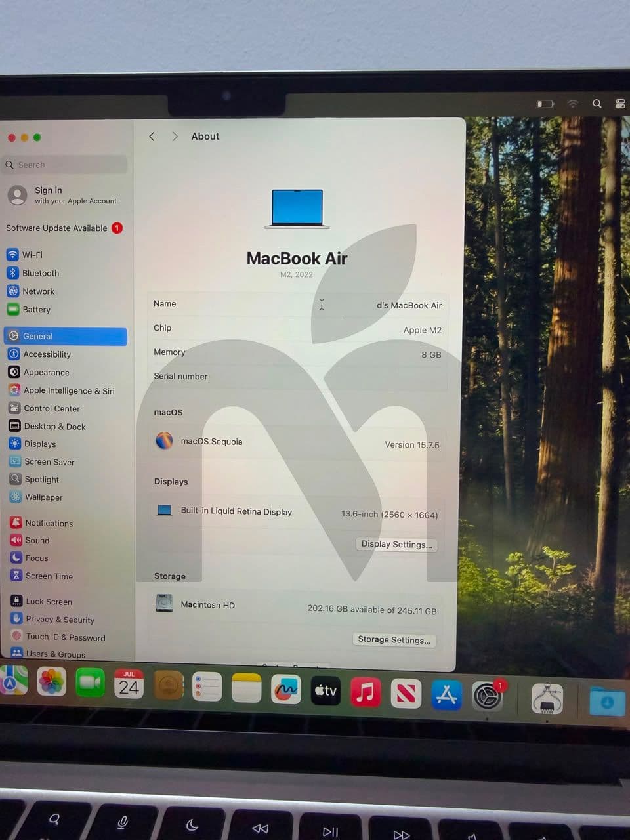Click Software Update Available item

point(64,228)
